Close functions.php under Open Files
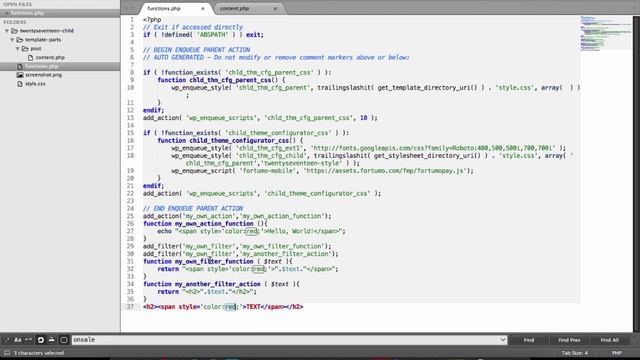This screenshot has height=360, width=640. (x=7, y=13)
